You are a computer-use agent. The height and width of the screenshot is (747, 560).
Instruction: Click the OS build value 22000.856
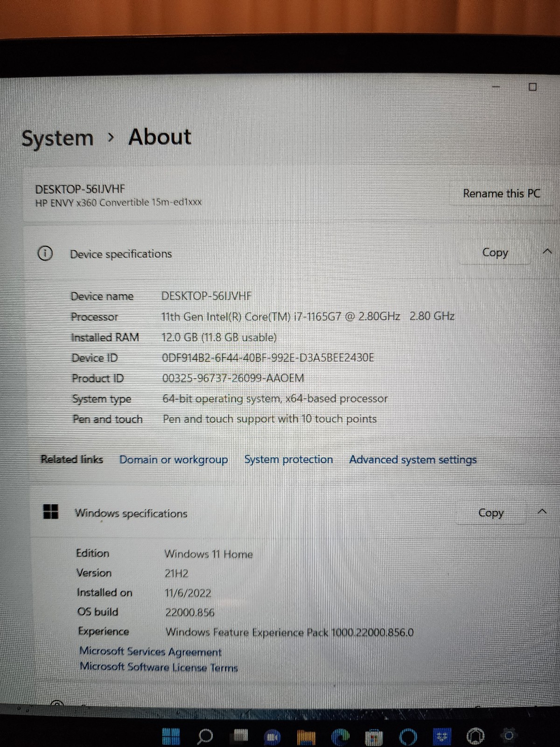190,612
